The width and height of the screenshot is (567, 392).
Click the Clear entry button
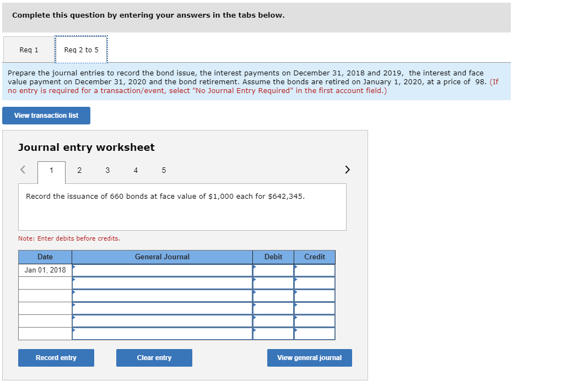[154, 358]
